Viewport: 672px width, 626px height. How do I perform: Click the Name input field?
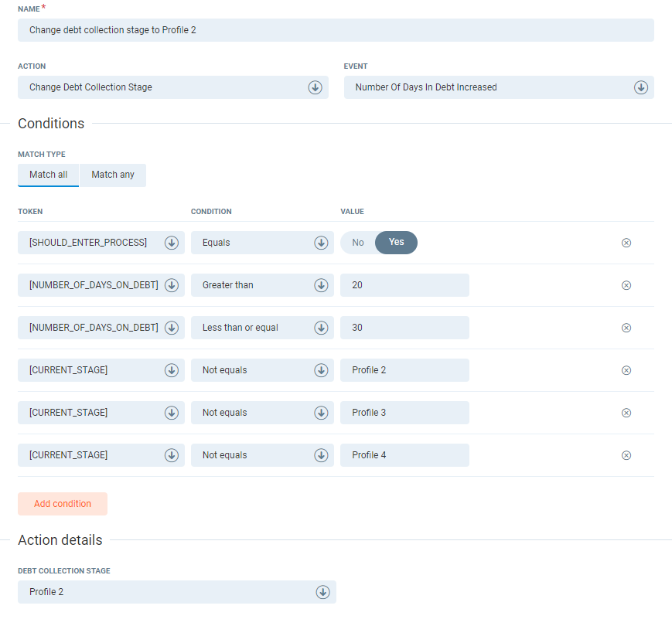coord(336,30)
